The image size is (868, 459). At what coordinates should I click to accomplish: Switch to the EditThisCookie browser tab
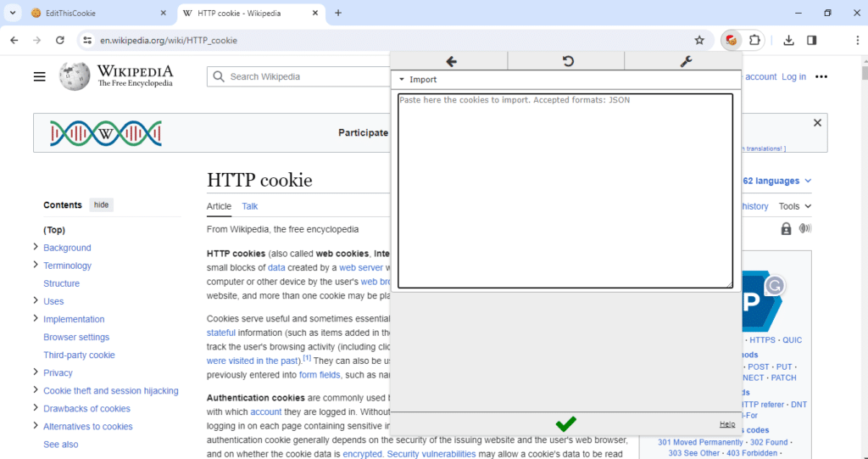(x=98, y=13)
